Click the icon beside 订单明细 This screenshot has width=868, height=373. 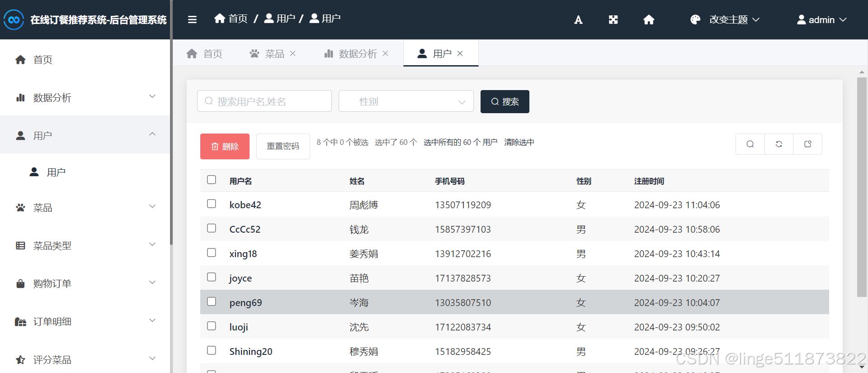click(x=20, y=321)
